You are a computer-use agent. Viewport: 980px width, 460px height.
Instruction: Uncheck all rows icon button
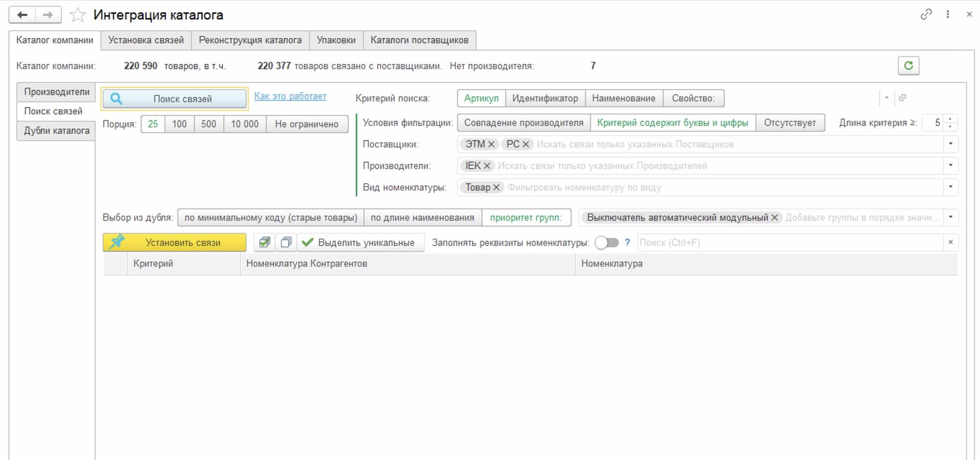coord(286,242)
